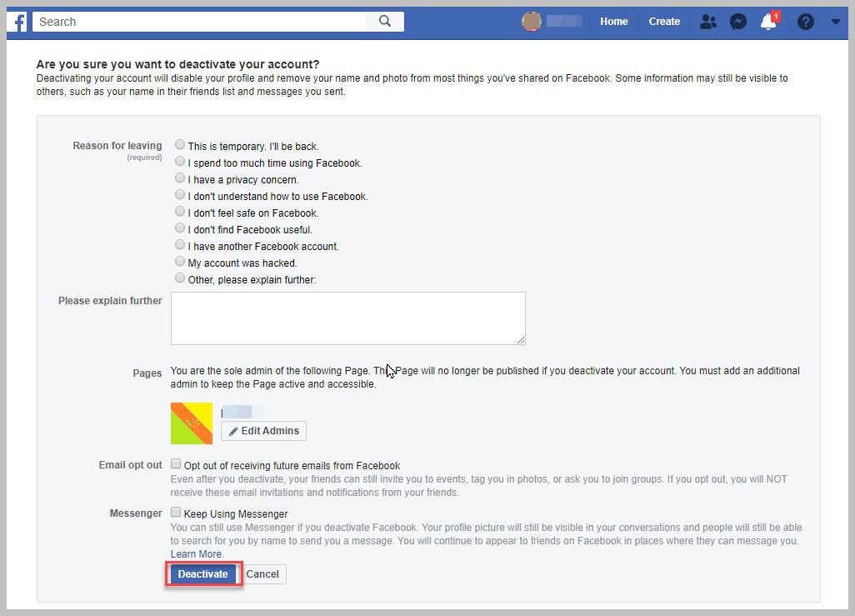
Task: Click the Deactivate button
Action: (x=202, y=573)
